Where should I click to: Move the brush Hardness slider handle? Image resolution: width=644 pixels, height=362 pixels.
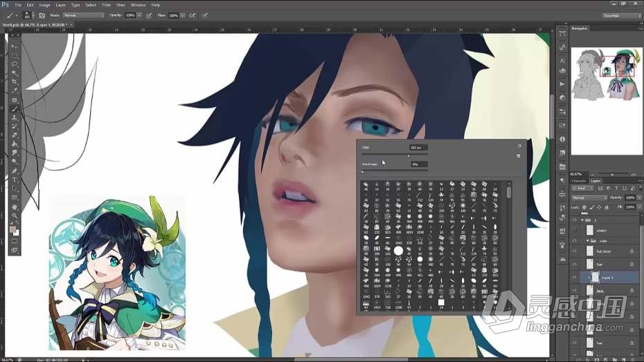pos(363,172)
